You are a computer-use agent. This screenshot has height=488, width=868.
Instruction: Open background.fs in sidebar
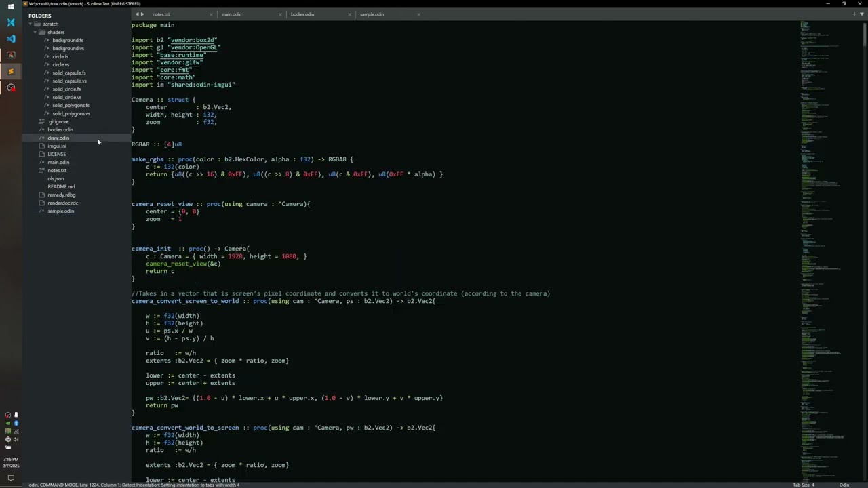(68, 40)
